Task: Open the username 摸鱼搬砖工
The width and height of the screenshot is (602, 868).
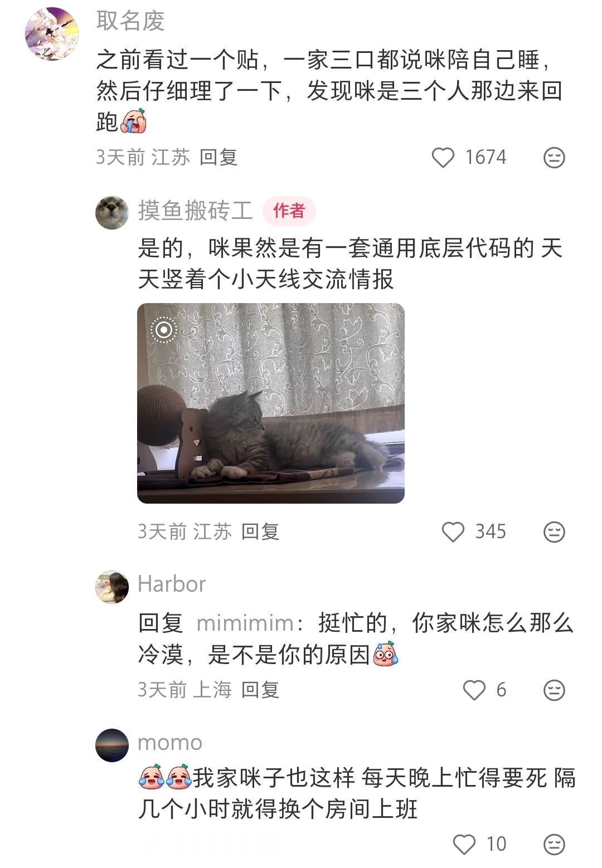Action: click(x=196, y=211)
